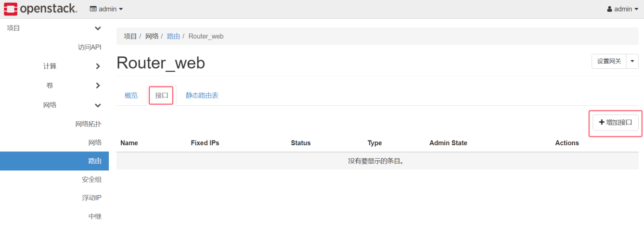Viewport: 644px width, 228px height.
Task: Open 中继 in the sidebar
Action: (x=95, y=216)
